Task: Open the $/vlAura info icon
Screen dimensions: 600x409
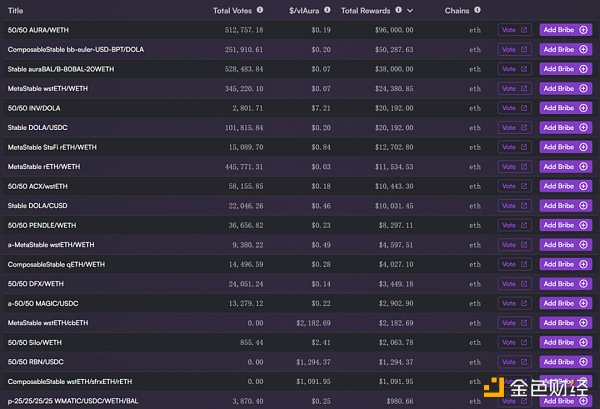Action: [x=327, y=10]
